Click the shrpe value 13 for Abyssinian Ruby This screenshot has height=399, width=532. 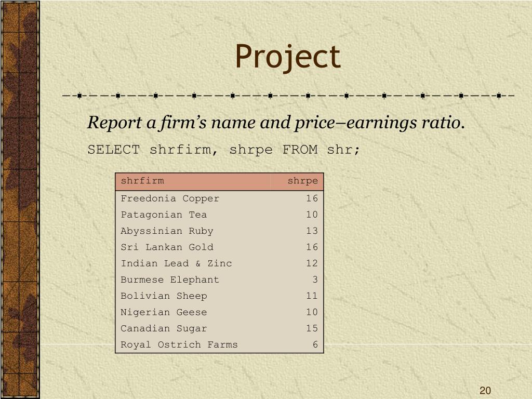pos(312,231)
